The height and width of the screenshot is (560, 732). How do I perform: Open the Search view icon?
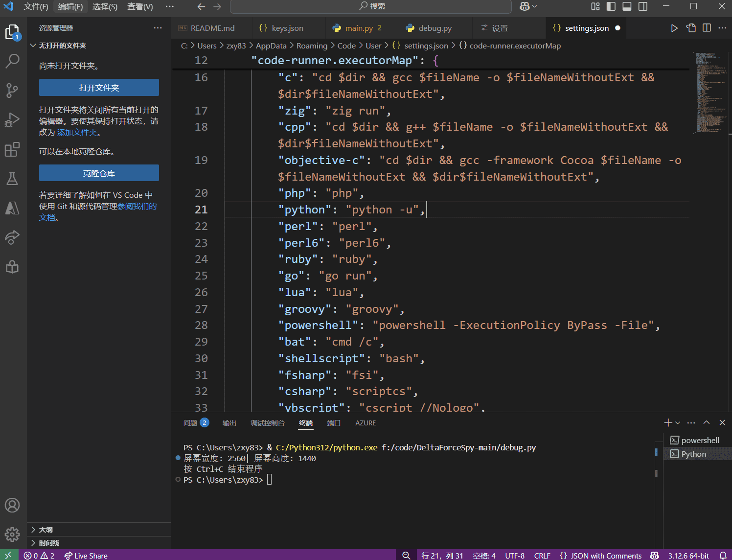(12, 61)
